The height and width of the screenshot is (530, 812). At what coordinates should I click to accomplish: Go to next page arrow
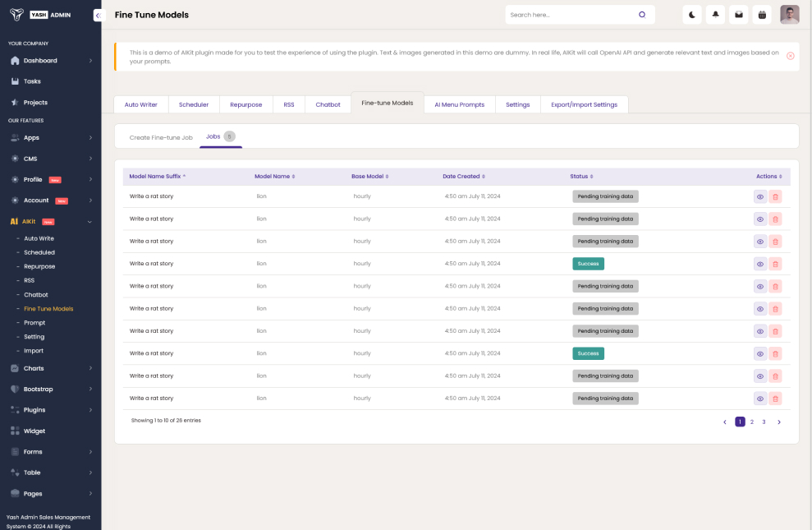coord(779,422)
